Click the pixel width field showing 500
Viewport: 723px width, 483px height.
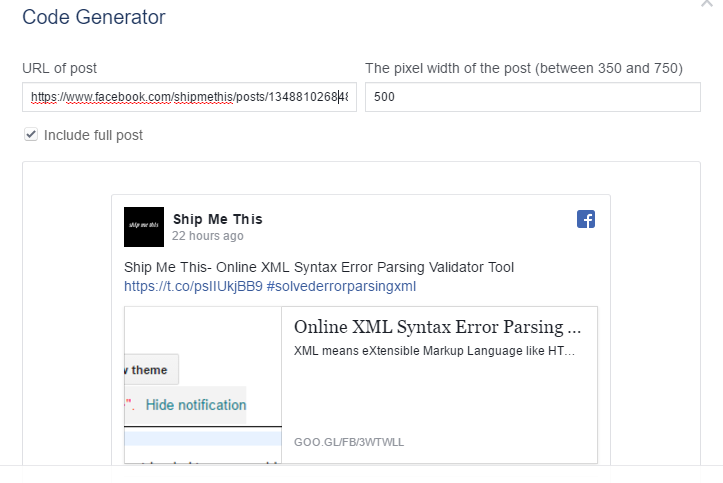(533, 97)
